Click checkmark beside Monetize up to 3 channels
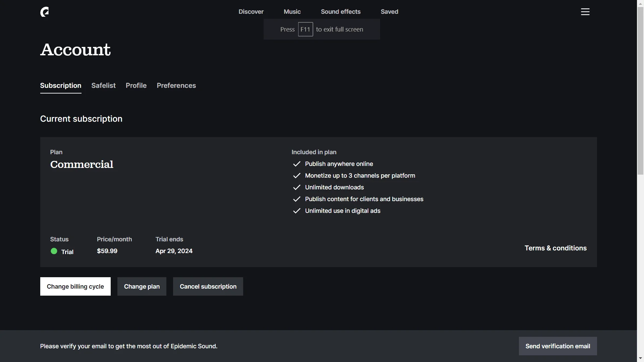 click(x=297, y=176)
